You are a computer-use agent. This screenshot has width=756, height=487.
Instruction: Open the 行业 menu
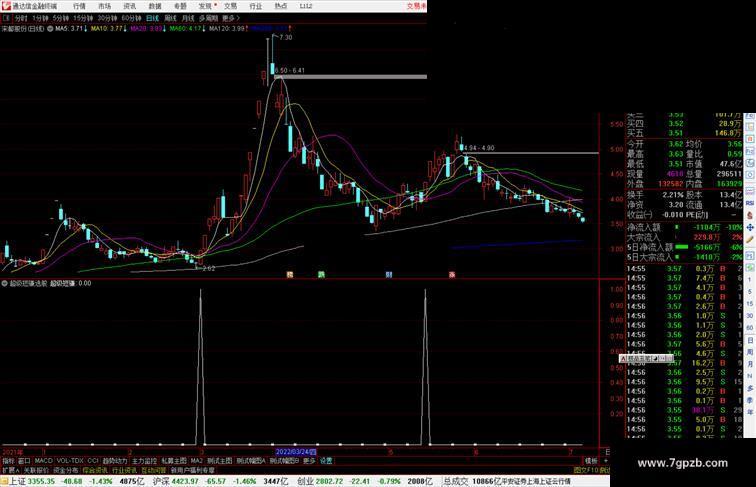tap(256, 6)
